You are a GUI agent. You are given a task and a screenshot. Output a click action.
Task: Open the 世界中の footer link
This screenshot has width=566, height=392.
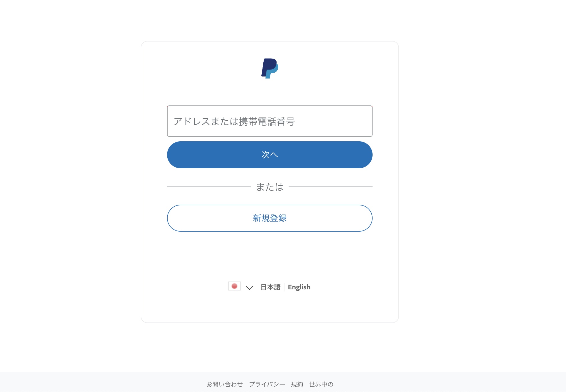[321, 384]
